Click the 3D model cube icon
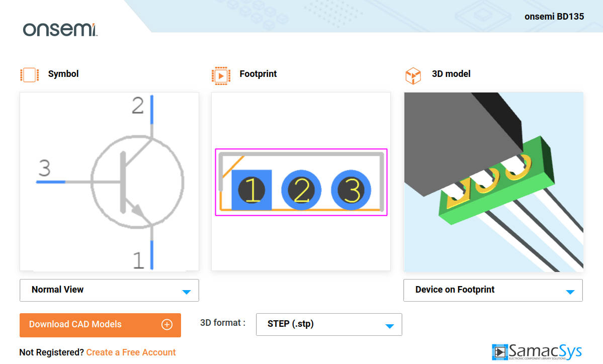 (413, 75)
